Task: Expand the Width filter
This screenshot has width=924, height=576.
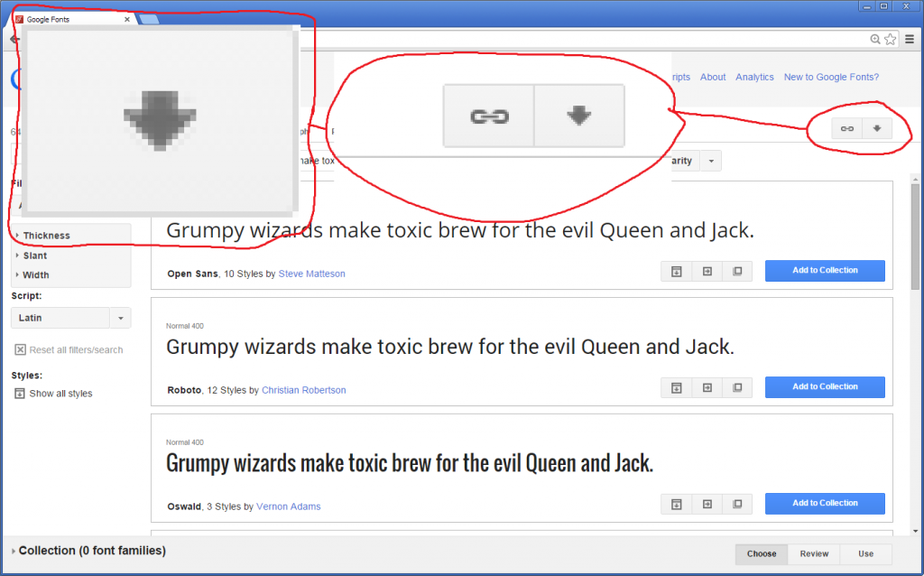Action: (32, 274)
